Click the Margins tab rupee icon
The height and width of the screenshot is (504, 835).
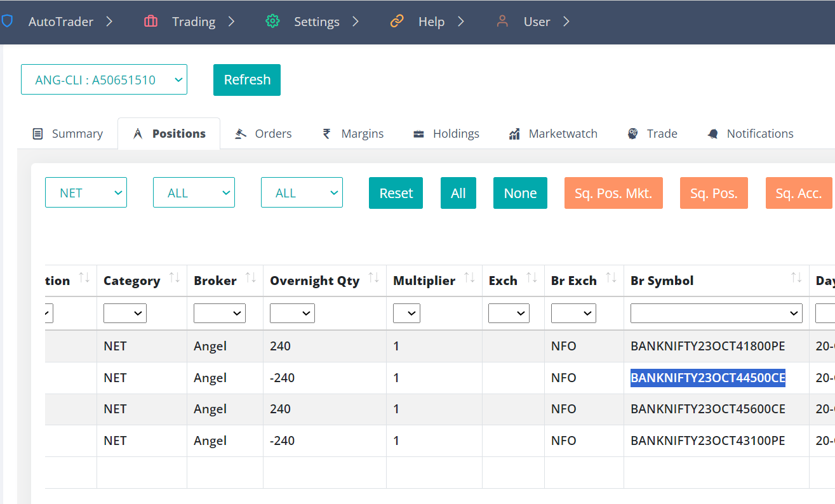click(x=327, y=134)
